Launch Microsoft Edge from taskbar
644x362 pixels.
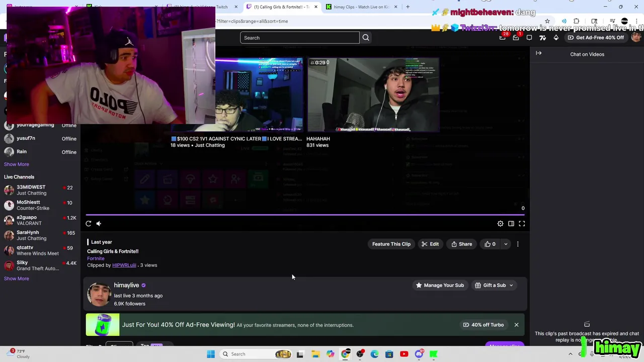374,354
